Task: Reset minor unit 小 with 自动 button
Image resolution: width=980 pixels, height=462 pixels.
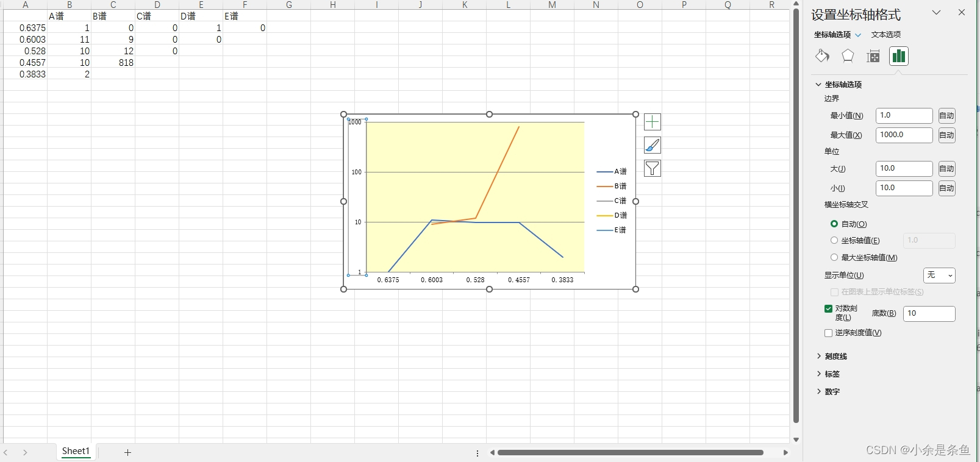Action: point(946,188)
